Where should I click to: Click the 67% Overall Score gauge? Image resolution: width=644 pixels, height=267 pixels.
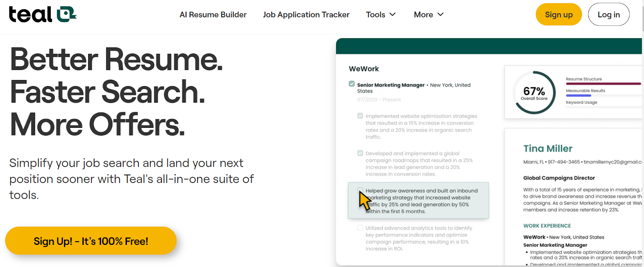point(534,93)
